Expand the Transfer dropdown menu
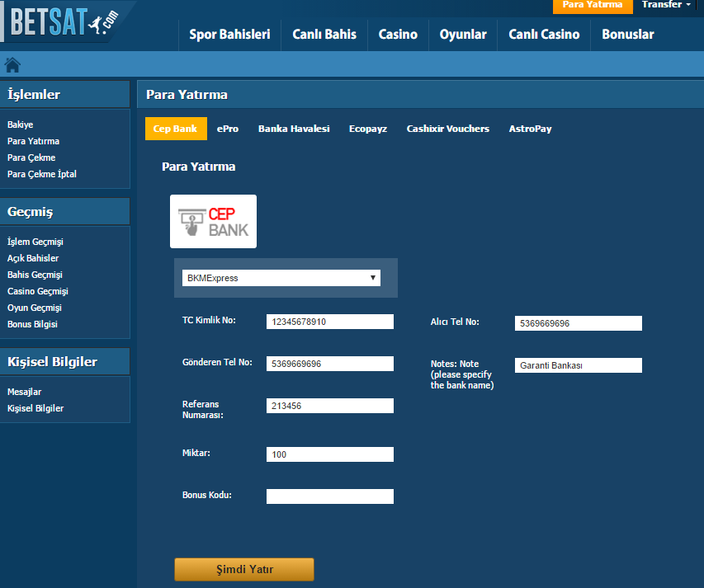 coord(666,4)
